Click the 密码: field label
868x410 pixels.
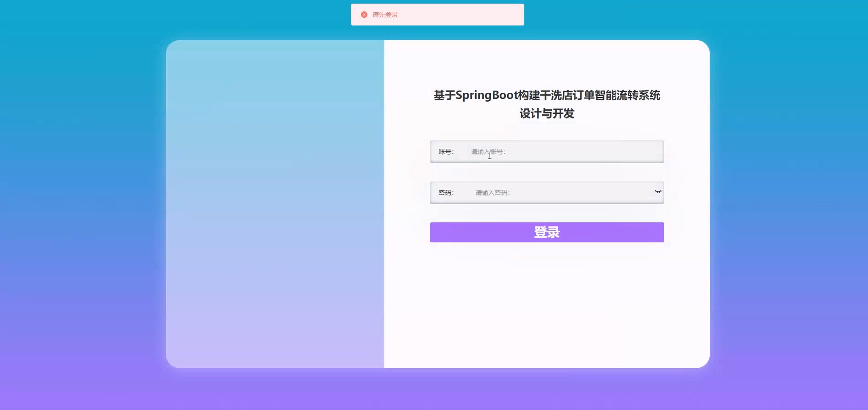[x=446, y=193]
